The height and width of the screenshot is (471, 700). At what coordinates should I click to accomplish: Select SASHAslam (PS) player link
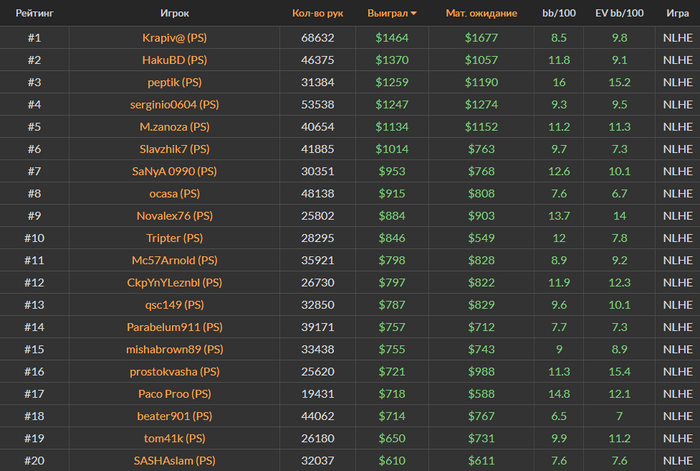click(x=175, y=461)
